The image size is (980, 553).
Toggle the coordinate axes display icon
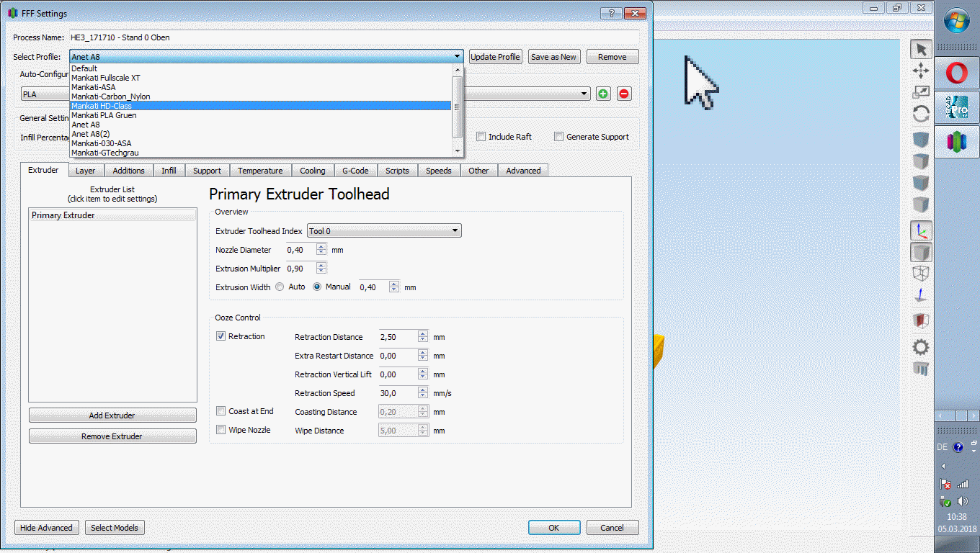pos(921,230)
